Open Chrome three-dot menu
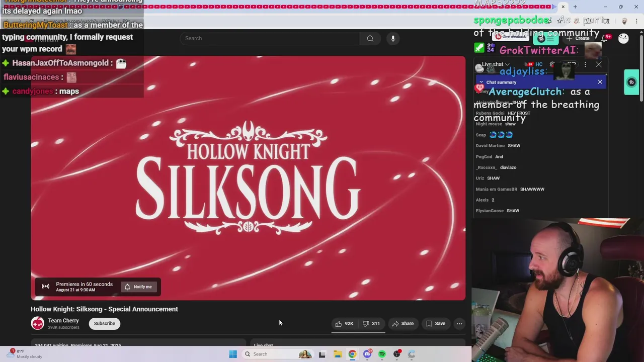 coord(636,21)
